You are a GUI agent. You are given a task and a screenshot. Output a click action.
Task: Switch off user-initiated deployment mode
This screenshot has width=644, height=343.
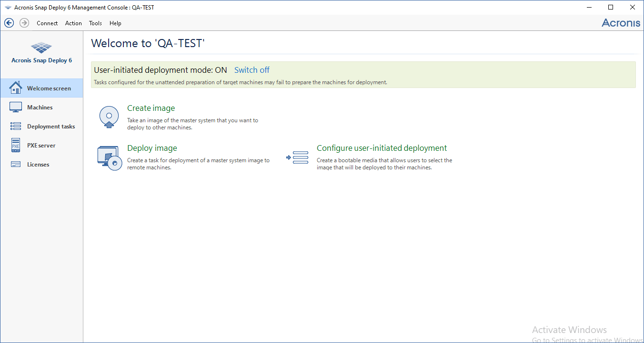(x=252, y=70)
